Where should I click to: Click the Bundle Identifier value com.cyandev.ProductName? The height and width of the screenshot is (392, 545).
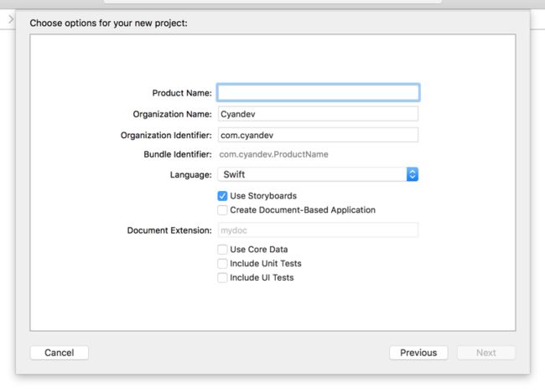(x=273, y=154)
